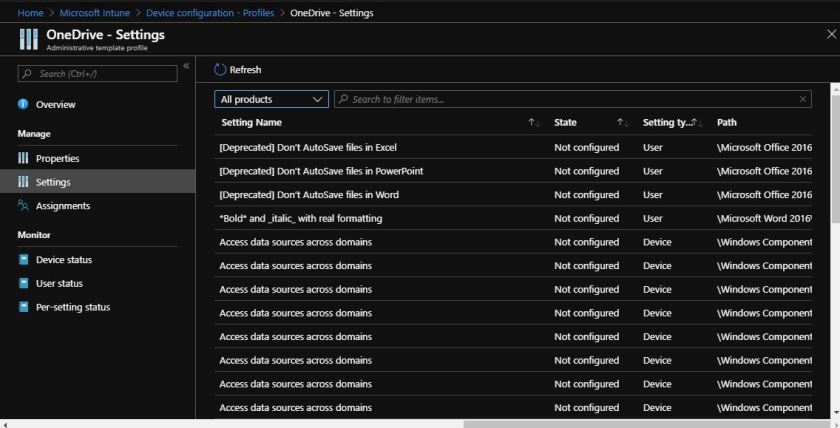Click the Setting Name column header
The width and height of the screenshot is (840, 428).
tap(251, 123)
